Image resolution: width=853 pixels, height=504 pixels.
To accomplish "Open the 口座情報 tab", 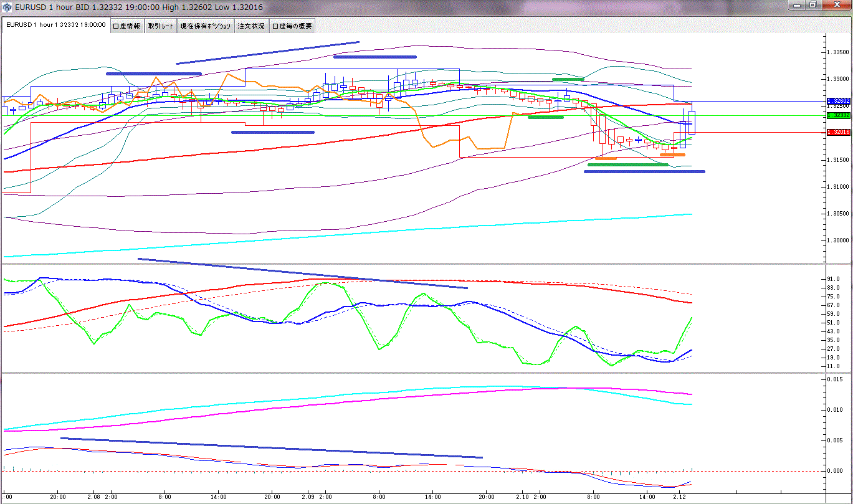I will [x=127, y=26].
